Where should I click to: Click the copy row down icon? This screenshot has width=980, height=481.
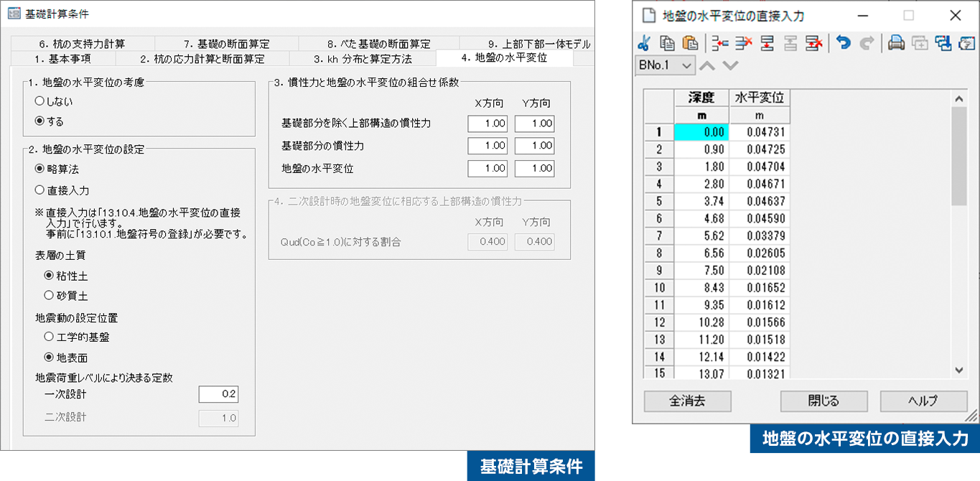[x=766, y=43]
